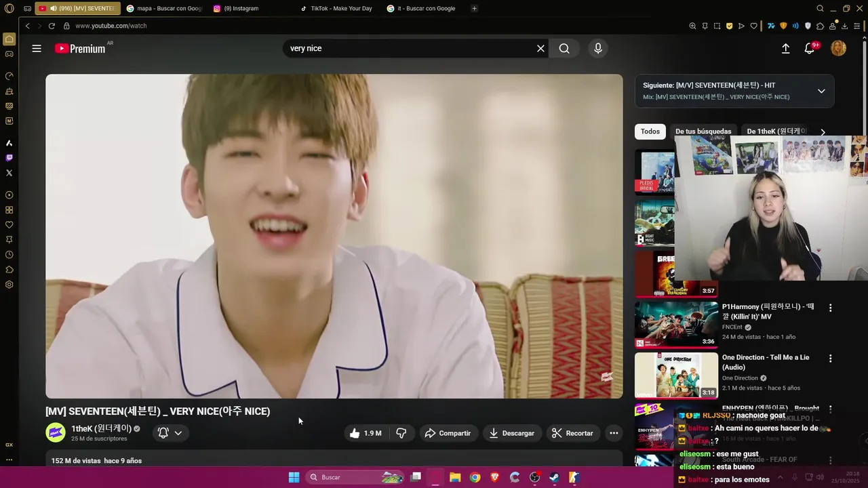The image size is (868, 488).
Task: Select the Todos filter chip
Action: 650,131
